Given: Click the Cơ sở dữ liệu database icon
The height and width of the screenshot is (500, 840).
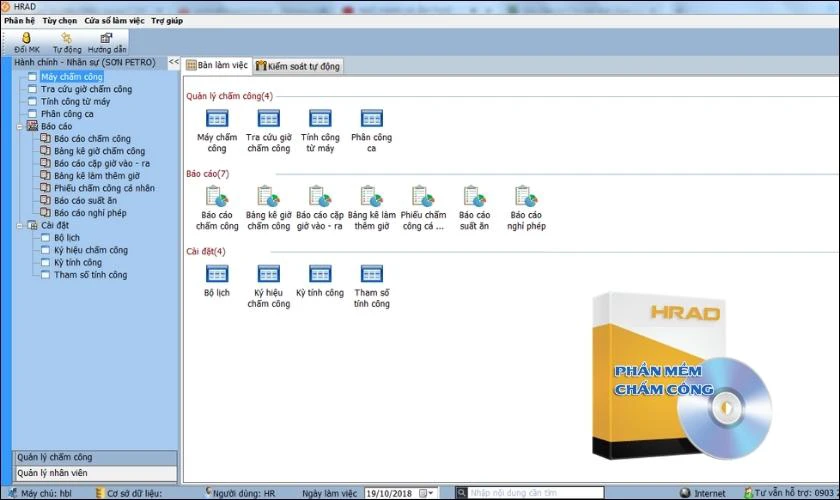Looking at the screenshot, I should 99,492.
